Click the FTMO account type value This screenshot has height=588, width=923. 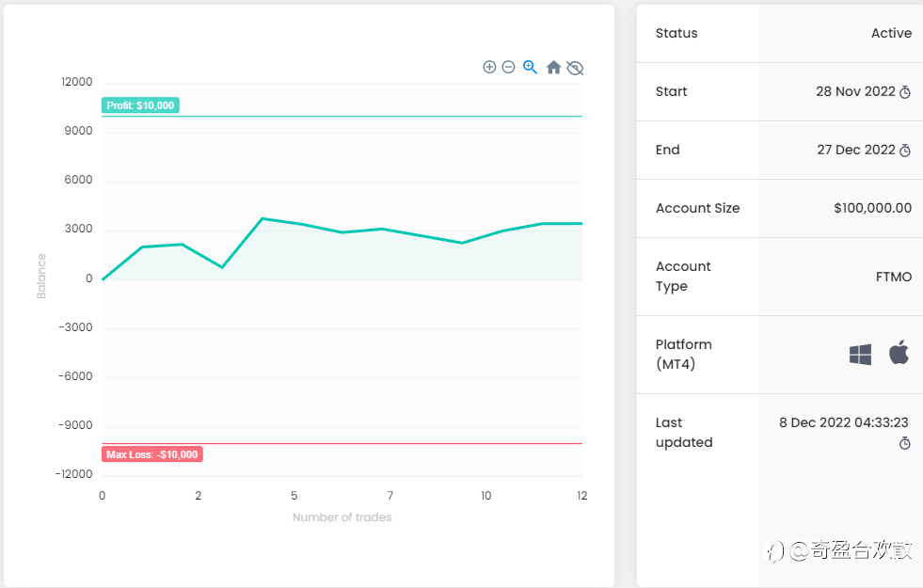[894, 277]
